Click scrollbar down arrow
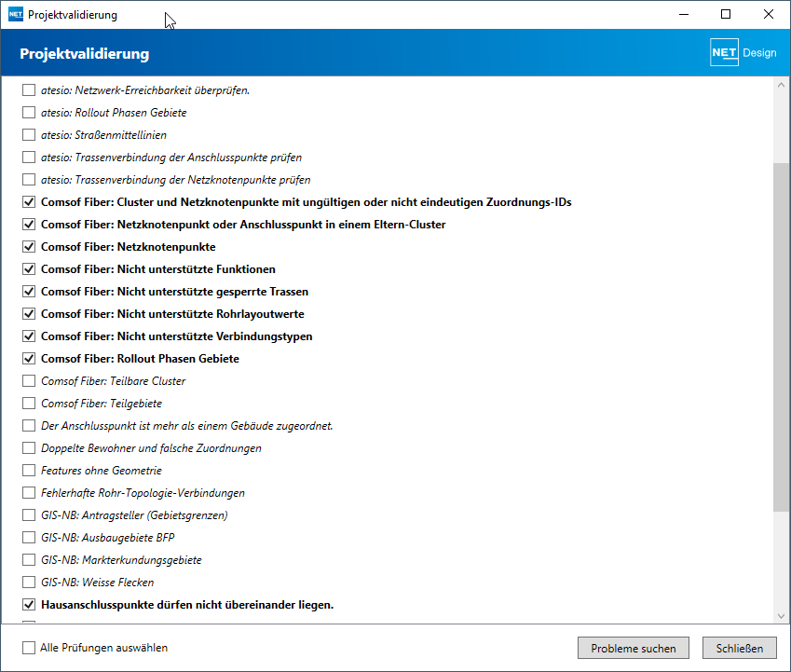791x672 pixels. (x=781, y=616)
